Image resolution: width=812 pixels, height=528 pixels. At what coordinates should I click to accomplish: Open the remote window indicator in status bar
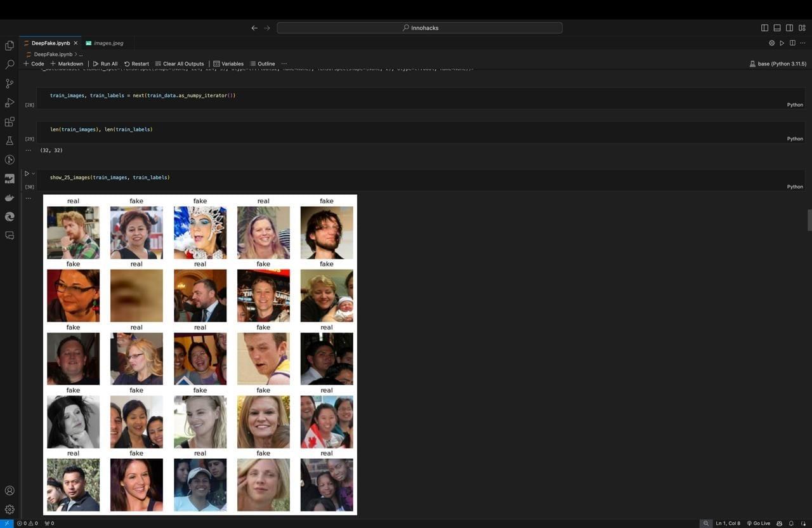[x=6, y=524]
